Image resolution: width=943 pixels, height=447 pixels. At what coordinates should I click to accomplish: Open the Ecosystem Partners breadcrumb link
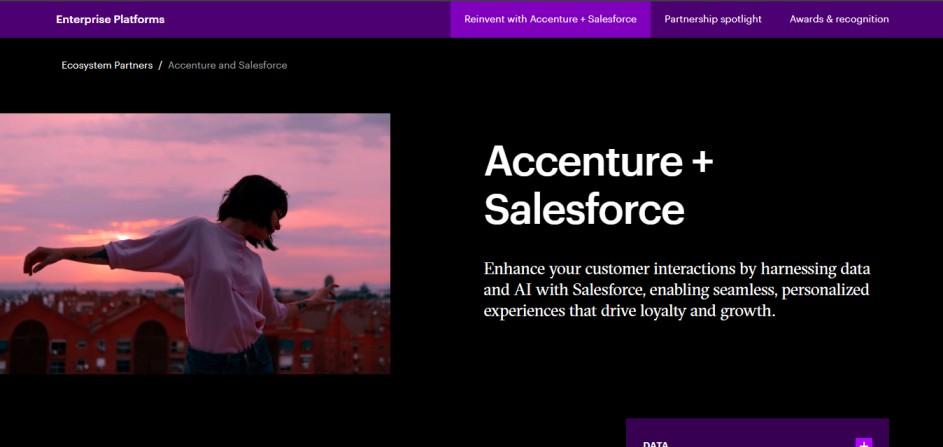[x=107, y=65]
